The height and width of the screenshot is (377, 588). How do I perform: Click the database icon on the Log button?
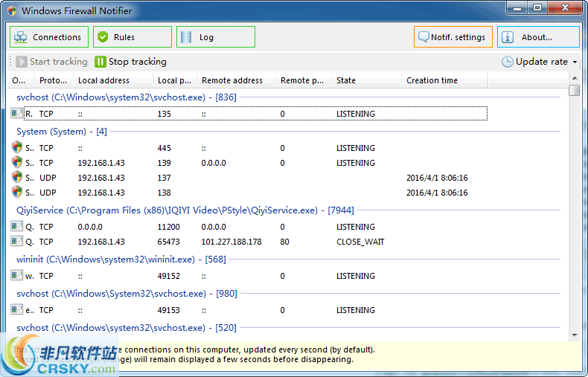pos(186,37)
